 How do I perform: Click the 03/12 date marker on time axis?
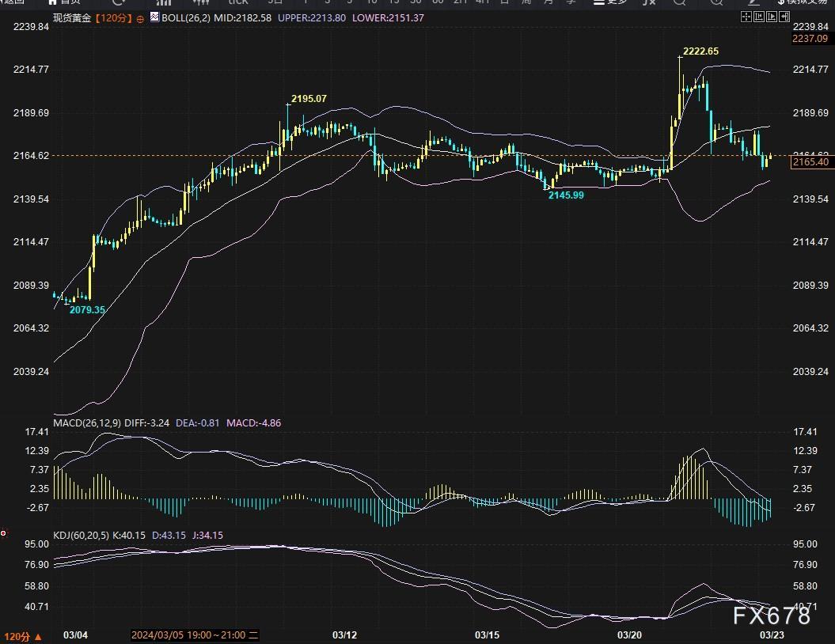point(345,635)
